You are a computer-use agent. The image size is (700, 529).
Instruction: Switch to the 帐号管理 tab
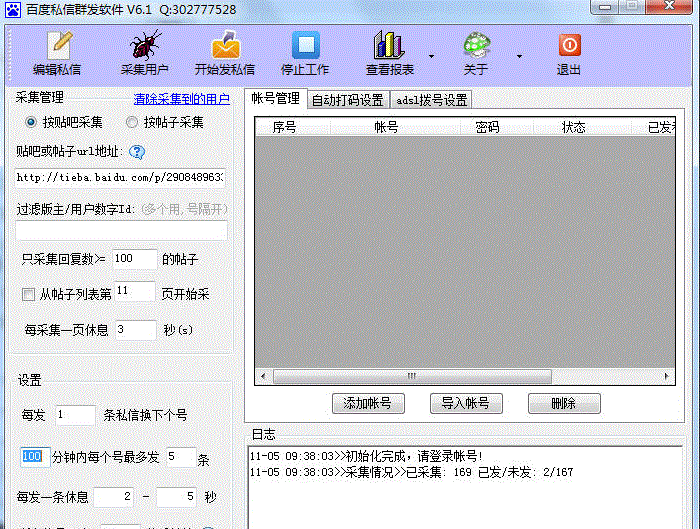(275, 98)
